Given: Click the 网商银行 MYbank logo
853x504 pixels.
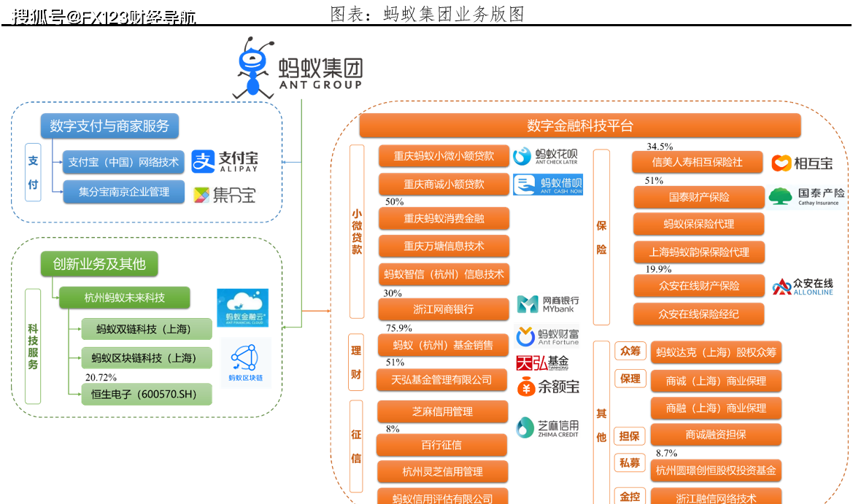Looking at the screenshot, I should pyautogui.click(x=548, y=304).
